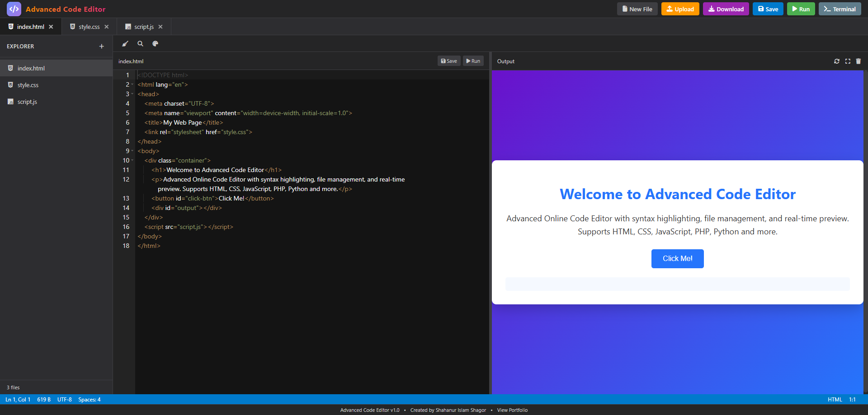This screenshot has height=415, width=868.
Task: Collapse the body element at line 9
Action: 131,151
